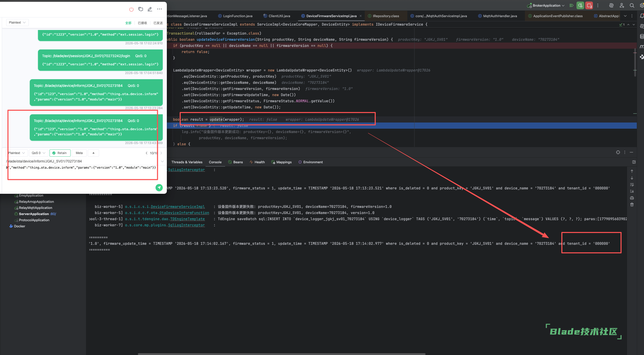644x355 pixels.
Task: Switch to the Console tab
Action: 215,162
